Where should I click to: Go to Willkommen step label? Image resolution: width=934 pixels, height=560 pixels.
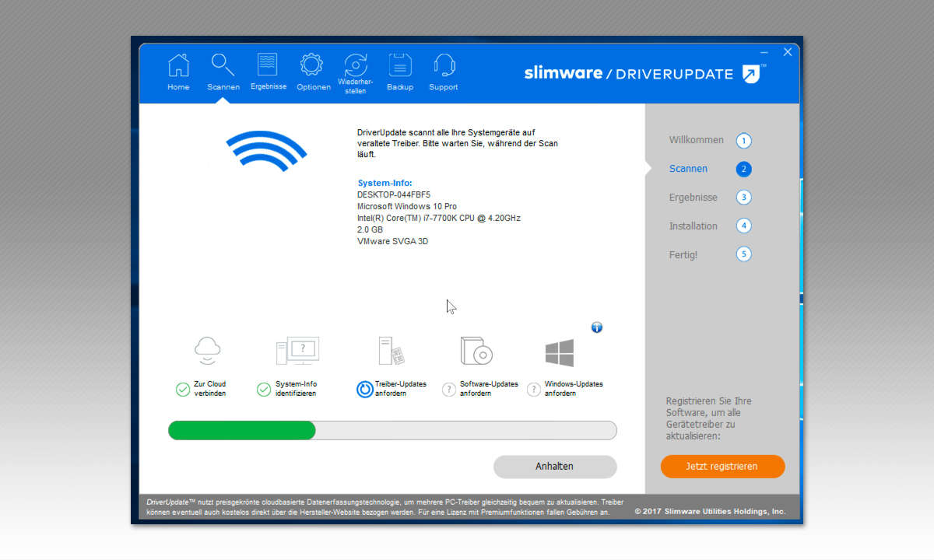tap(697, 140)
